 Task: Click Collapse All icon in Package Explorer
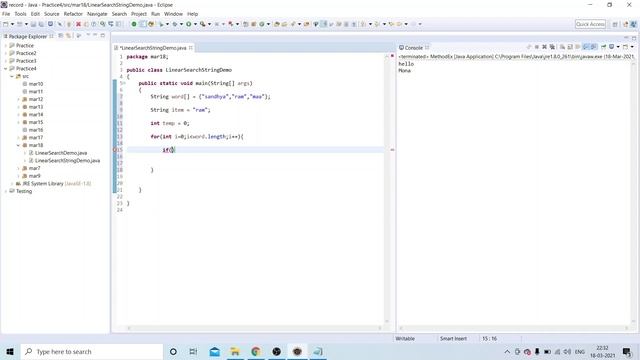click(60, 36)
